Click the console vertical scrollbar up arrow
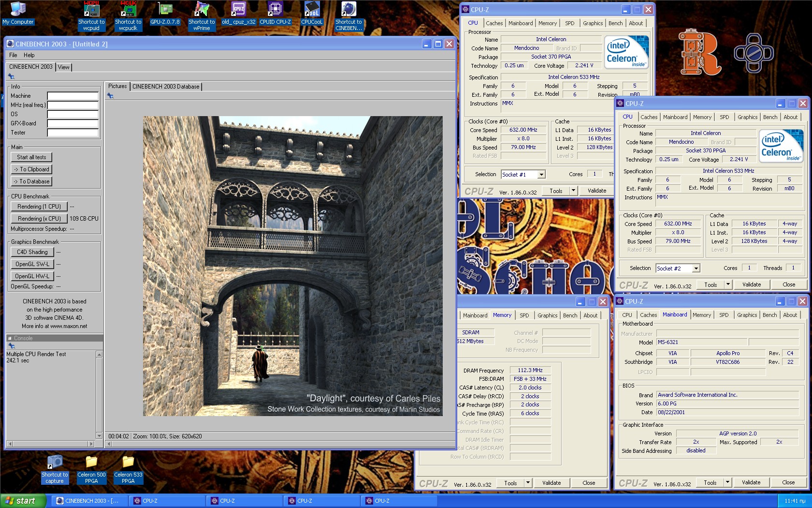This screenshot has height=508, width=812. pyautogui.click(x=99, y=355)
